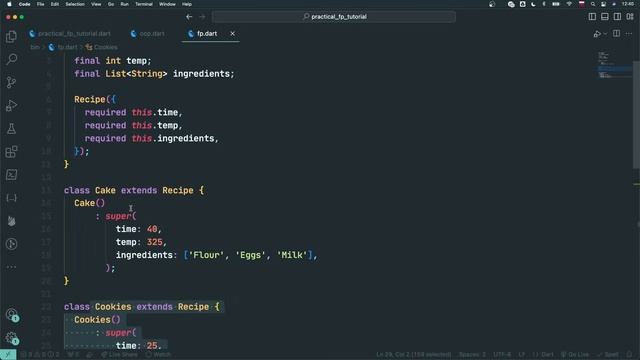Open the Cookies class breadcrumb
Image resolution: width=640 pixels, height=360 pixels.
click(102, 47)
